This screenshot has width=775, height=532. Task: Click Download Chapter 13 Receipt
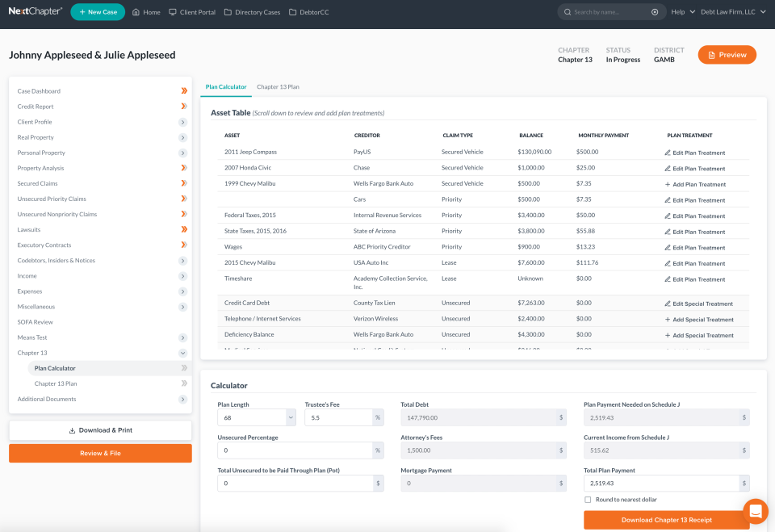(x=667, y=520)
